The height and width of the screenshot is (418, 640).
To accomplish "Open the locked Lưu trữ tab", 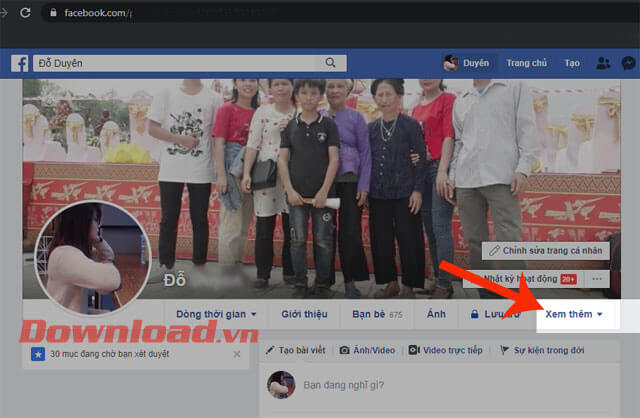I will (x=495, y=314).
